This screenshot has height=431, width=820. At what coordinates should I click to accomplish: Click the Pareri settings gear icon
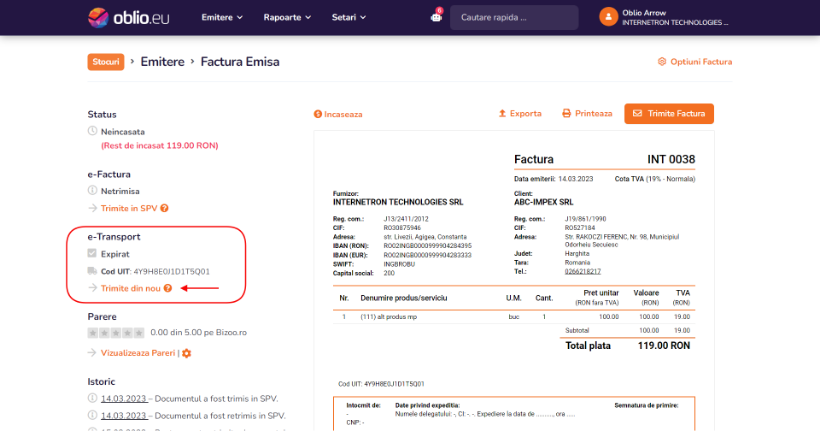click(x=187, y=354)
